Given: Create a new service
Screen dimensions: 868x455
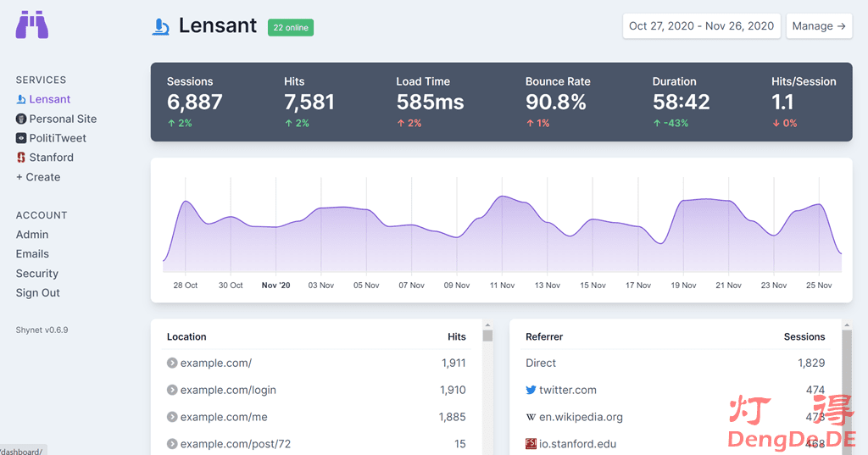Looking at the screenshot, I should 38,177.
